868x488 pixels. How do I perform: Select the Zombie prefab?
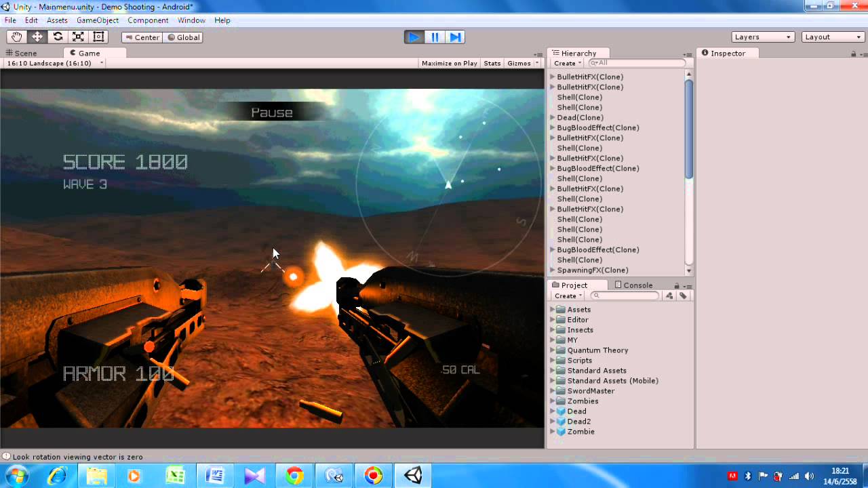[580, 432]
